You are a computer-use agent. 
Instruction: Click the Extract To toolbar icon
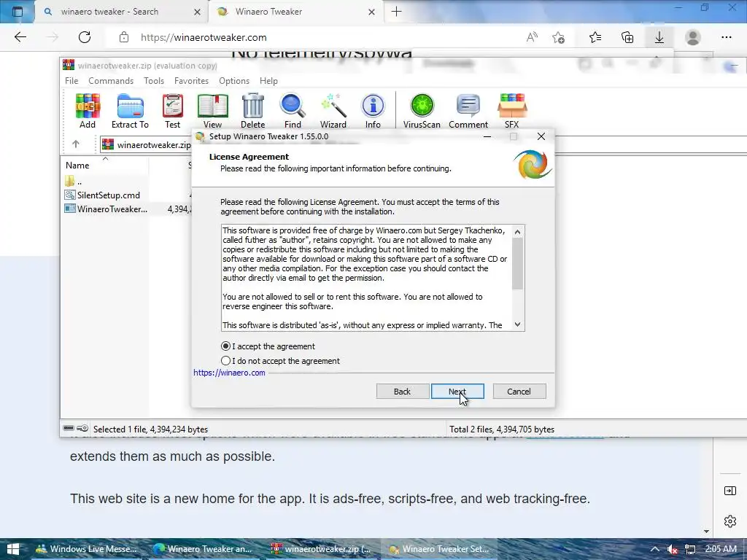[x=130, y=111]
